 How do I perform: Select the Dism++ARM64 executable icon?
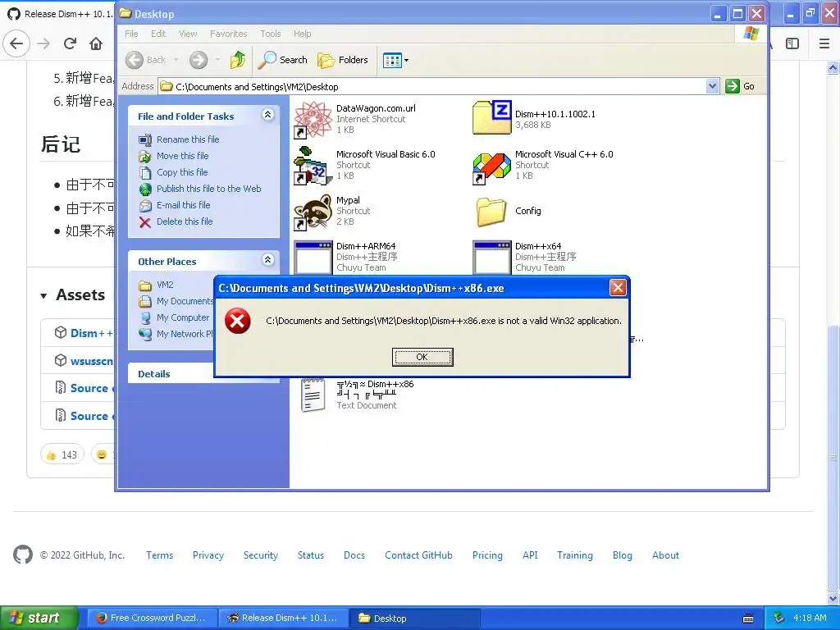click(313, 257)
